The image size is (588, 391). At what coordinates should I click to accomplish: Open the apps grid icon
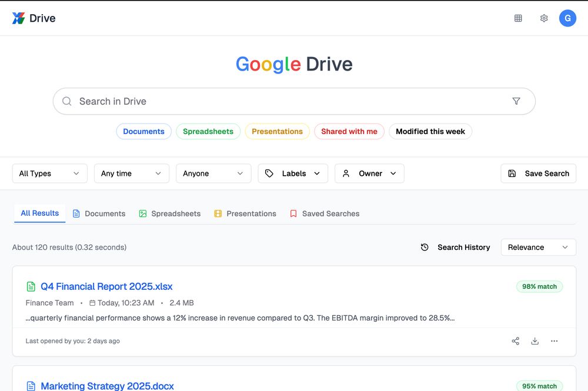click(518, 18)
